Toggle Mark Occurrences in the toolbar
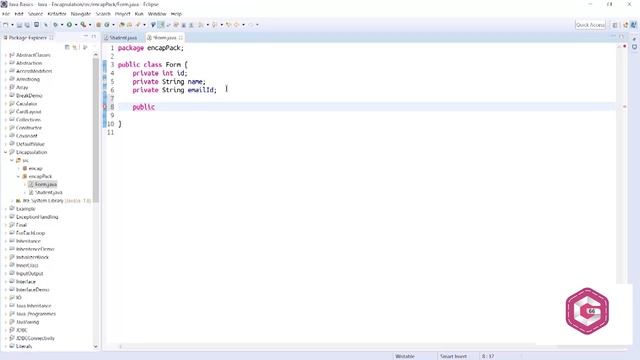The width and height of the screenshot is (640, 360). click(x=161, y=25)
